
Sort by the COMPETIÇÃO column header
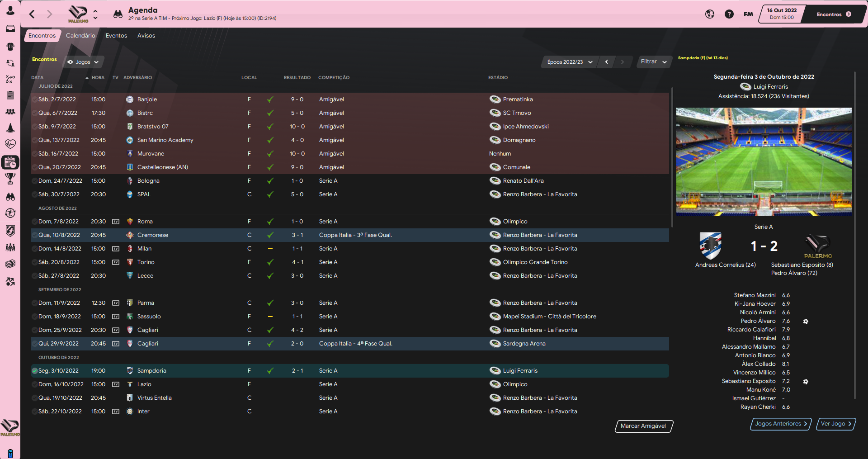click(x=334, y=78)
